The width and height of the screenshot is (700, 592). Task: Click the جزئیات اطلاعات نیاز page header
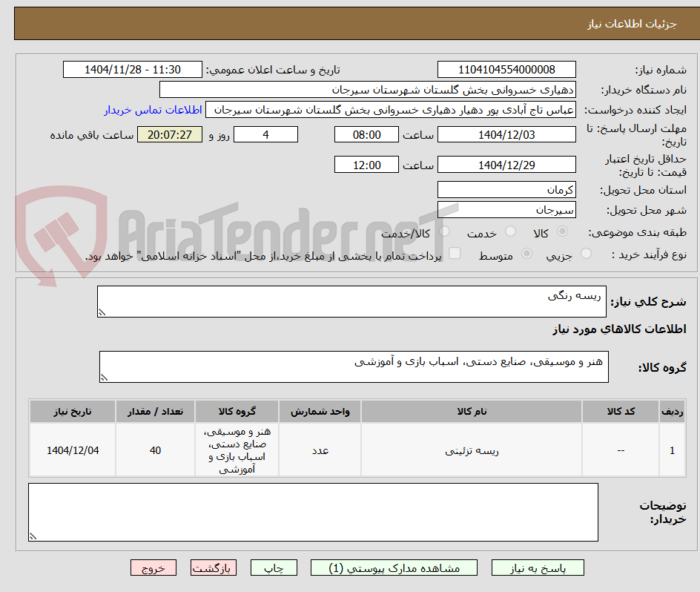[x=632, y=24]
